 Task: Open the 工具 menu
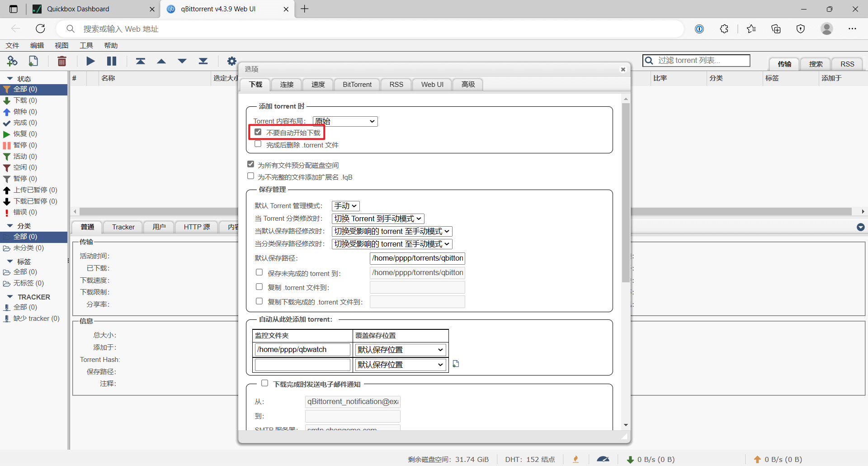click(x=86, y=45)
